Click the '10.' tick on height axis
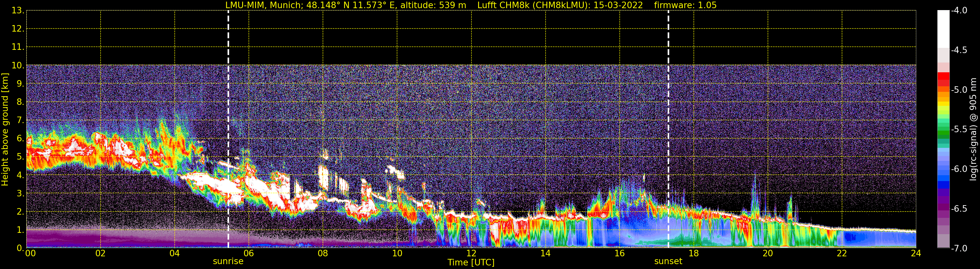This screenshot has height=269, width=980. (18, 65)
